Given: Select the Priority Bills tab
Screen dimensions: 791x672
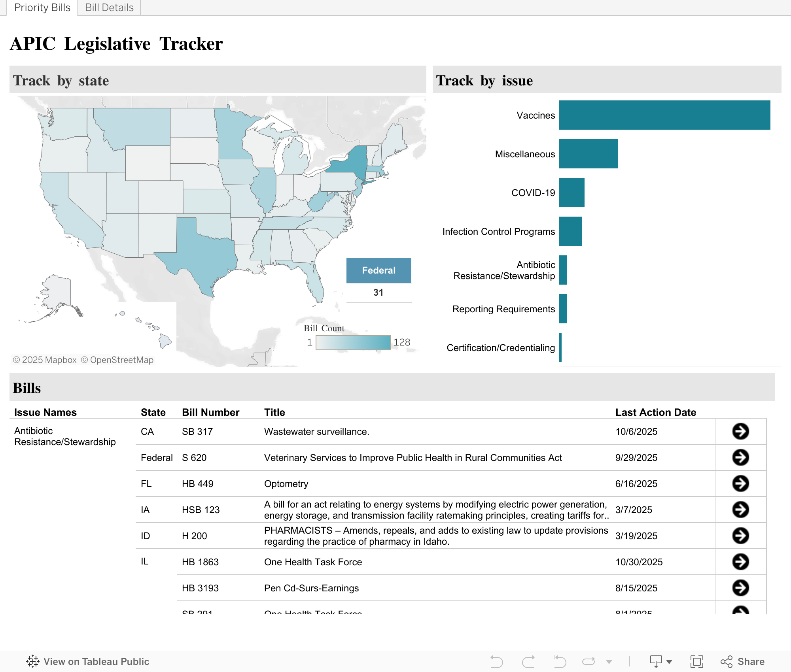Looking at the screenshot, I should point(42,8).
